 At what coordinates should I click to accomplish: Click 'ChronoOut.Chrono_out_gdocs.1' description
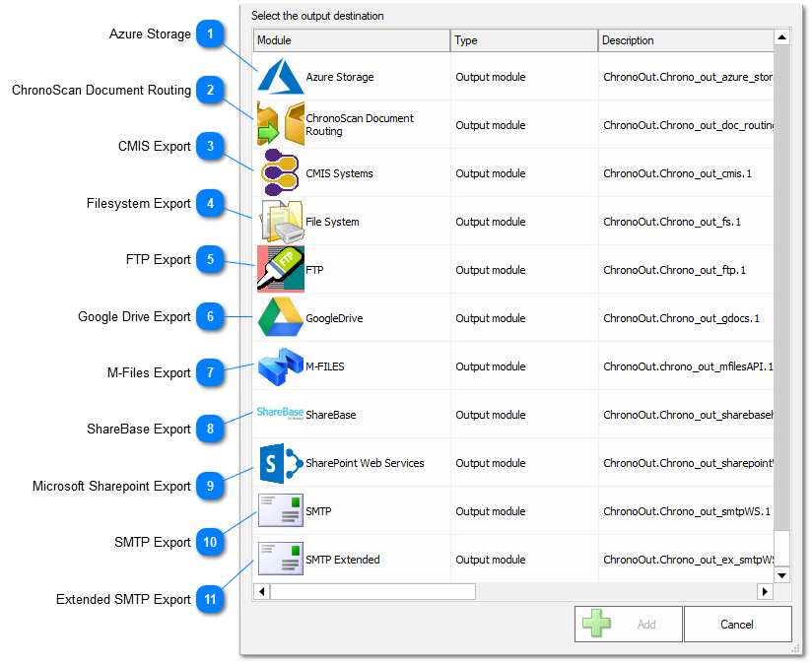681,318
